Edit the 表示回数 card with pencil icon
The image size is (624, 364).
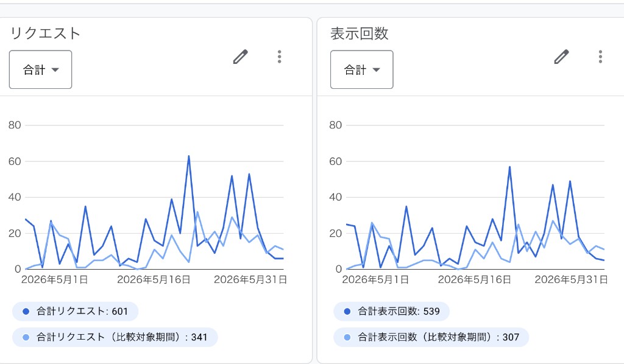click(x=561, y=57)
